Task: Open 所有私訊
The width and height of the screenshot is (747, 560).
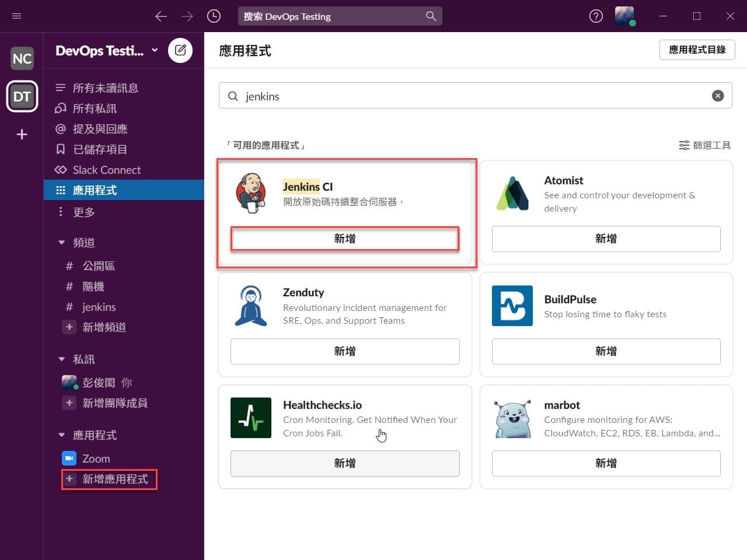Action: [124, 108]
